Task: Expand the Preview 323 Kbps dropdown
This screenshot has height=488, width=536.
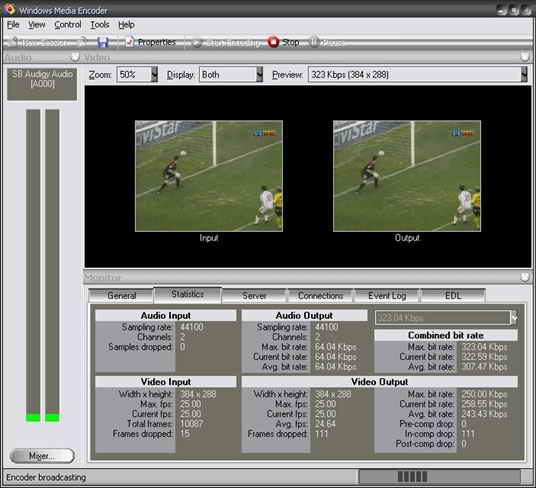Action: tap(524, 74)
